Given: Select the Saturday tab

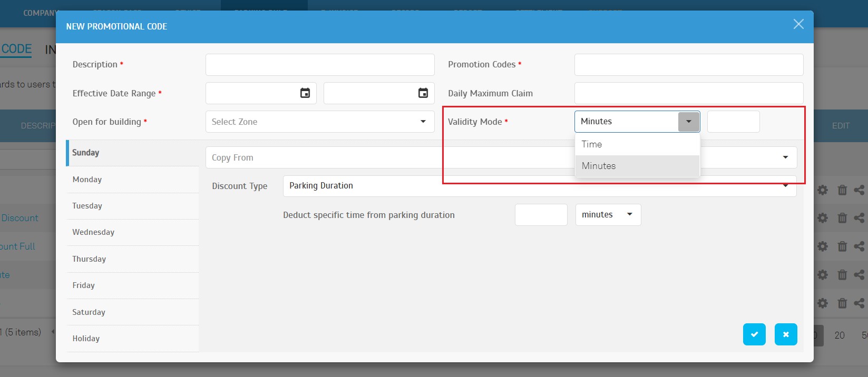Looking at the screenshot, I should click(x=89, y=312).
